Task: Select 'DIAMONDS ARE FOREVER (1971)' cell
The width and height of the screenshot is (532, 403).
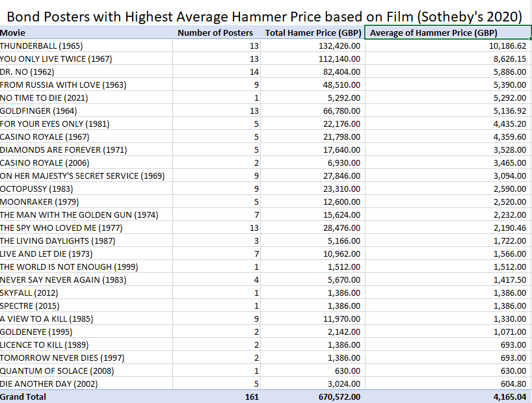Action: [x=64, y=150]
